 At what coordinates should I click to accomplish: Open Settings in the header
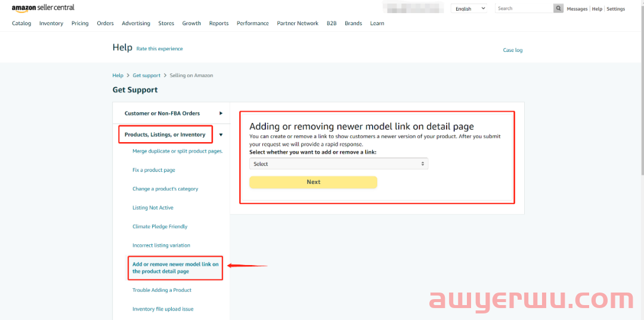[615, 9]
